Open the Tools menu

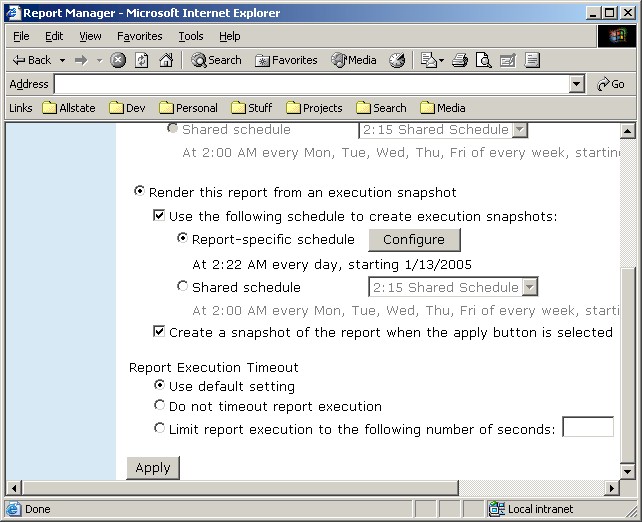(191, 36)
